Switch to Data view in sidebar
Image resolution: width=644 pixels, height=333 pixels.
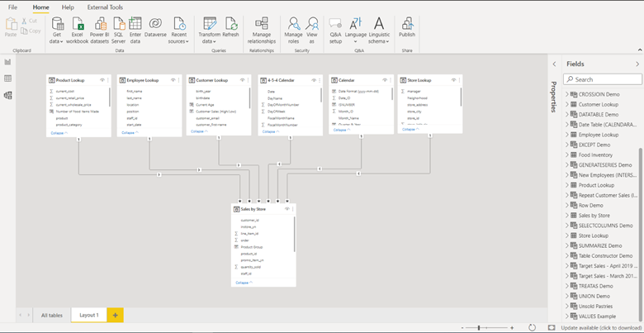7,78
